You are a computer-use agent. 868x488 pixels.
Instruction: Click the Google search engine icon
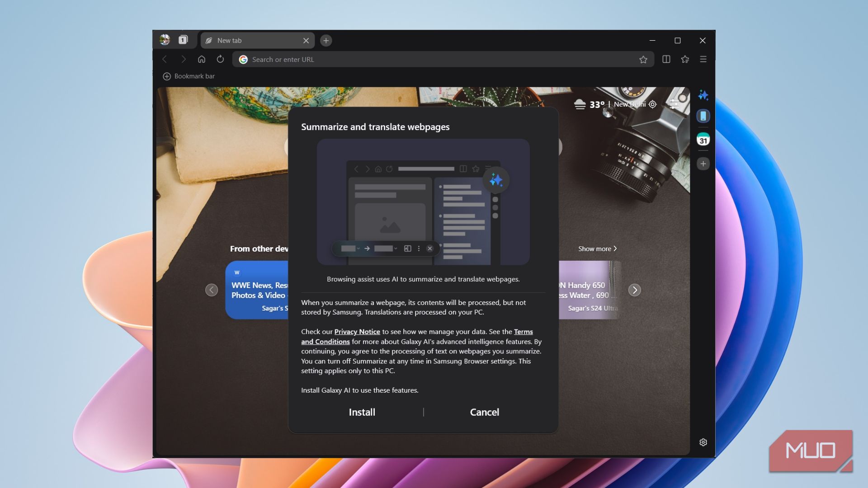click(243, 60)
